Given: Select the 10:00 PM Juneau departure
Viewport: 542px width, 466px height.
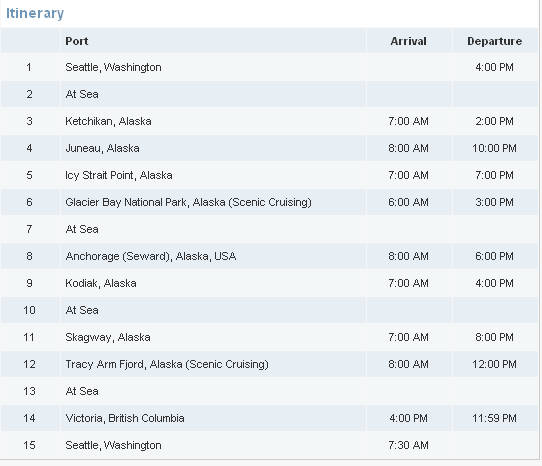Looking at the screenshot, I should click(494, 148).
